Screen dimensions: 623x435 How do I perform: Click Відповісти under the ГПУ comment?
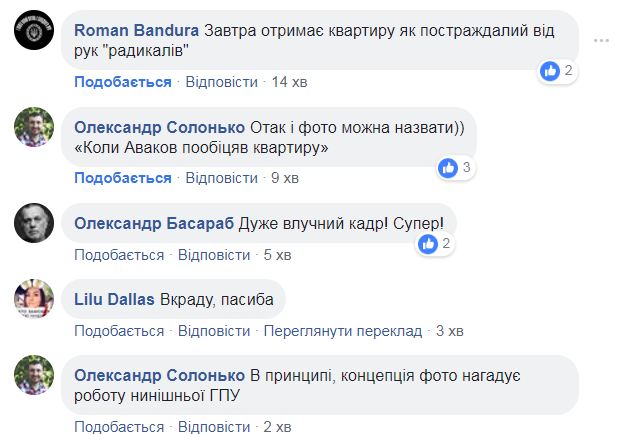[x=214, y=427]
